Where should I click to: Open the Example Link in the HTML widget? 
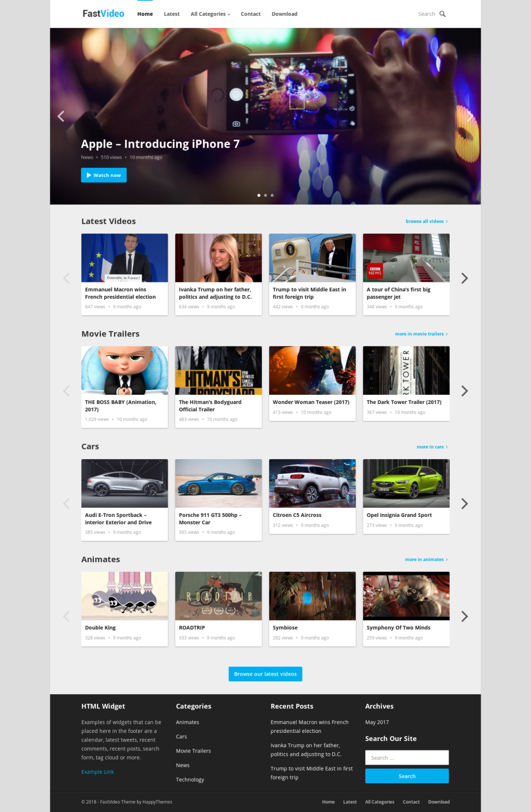(x=97, y=771)
